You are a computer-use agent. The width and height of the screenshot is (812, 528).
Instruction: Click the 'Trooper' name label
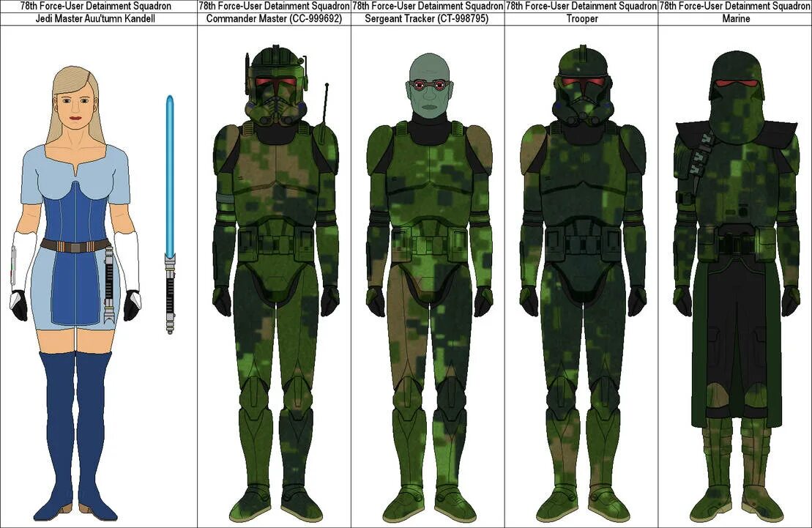pos(582,18)
